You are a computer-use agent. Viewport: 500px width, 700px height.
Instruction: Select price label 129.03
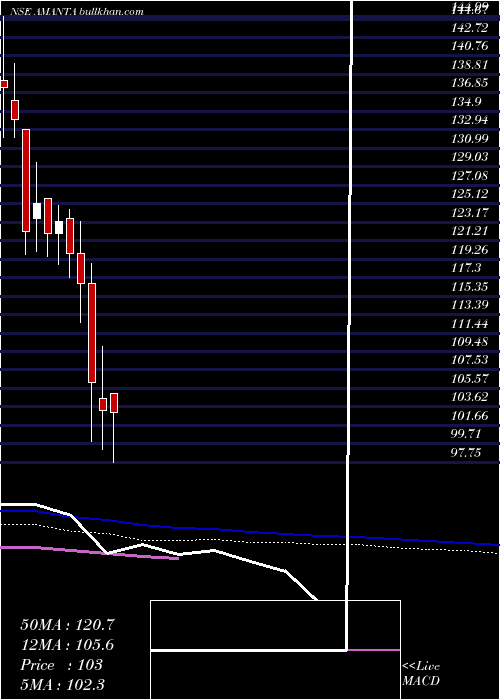pyautogui.click(x=470, y=157)
